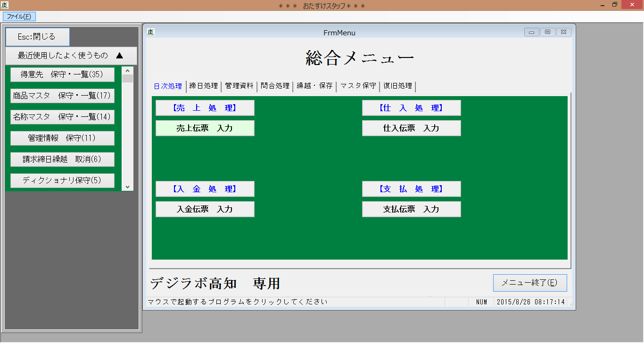Switch to the 締日処理 tab
This screenshot has height=343, width=644.
pos(203,86)
